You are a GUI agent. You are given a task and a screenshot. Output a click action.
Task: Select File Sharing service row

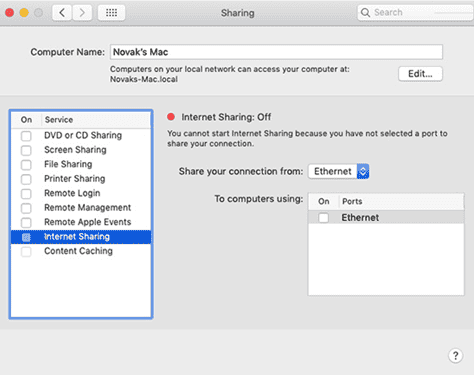[81, 164]
